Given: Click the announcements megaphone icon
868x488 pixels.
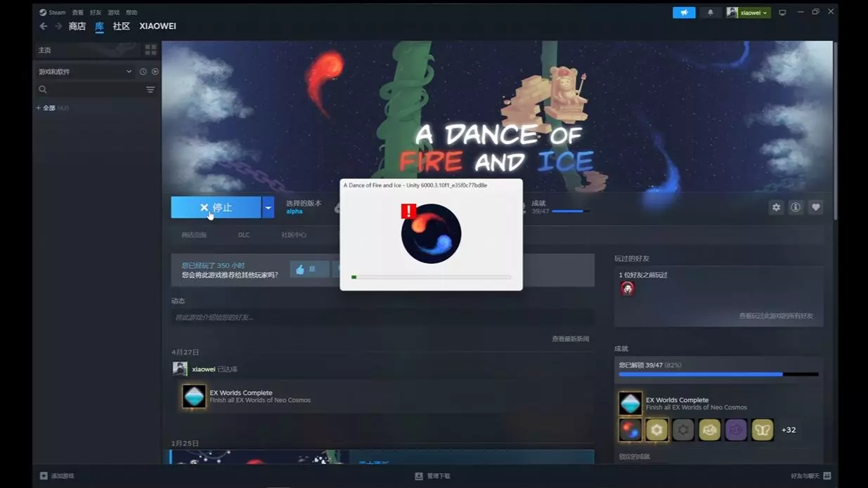Looking at the screenshot, I should point(684,13).
